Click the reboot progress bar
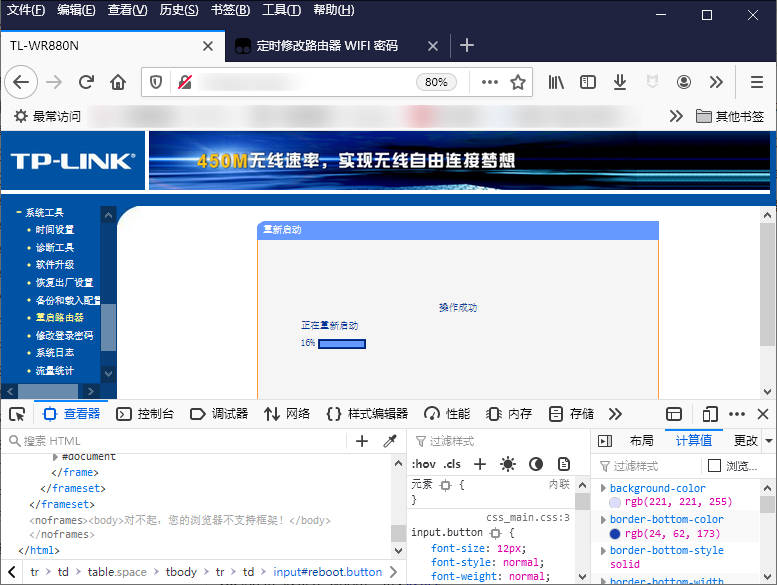The width and height of the screenshot is (777, 585). [342, 344]
